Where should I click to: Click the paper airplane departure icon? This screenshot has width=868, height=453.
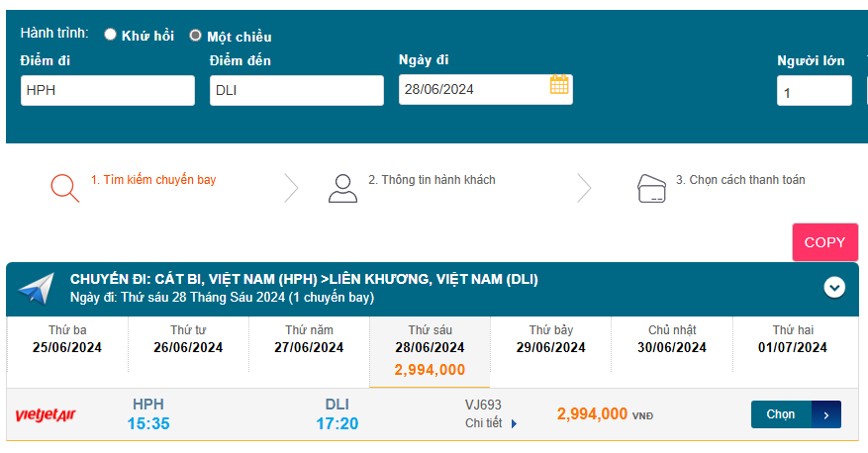pyautogui.click(x=37, y=288)
